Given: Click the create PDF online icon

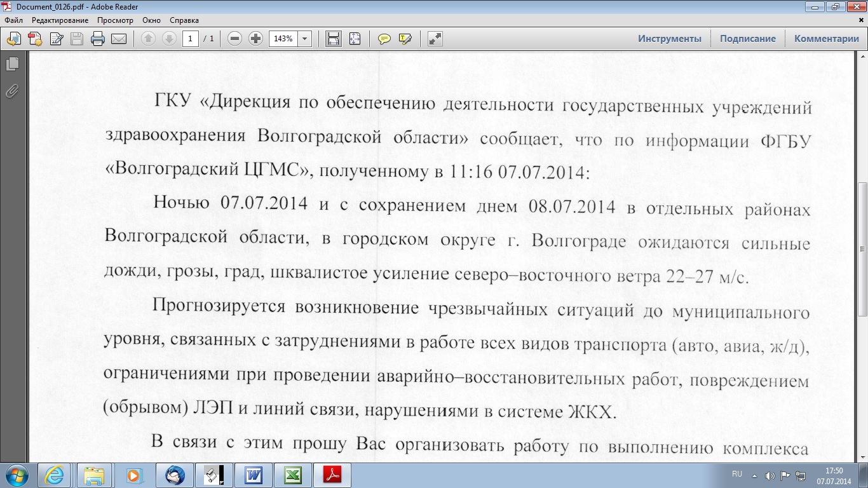Looking at the screenshot, I should [x=35, y=39].
